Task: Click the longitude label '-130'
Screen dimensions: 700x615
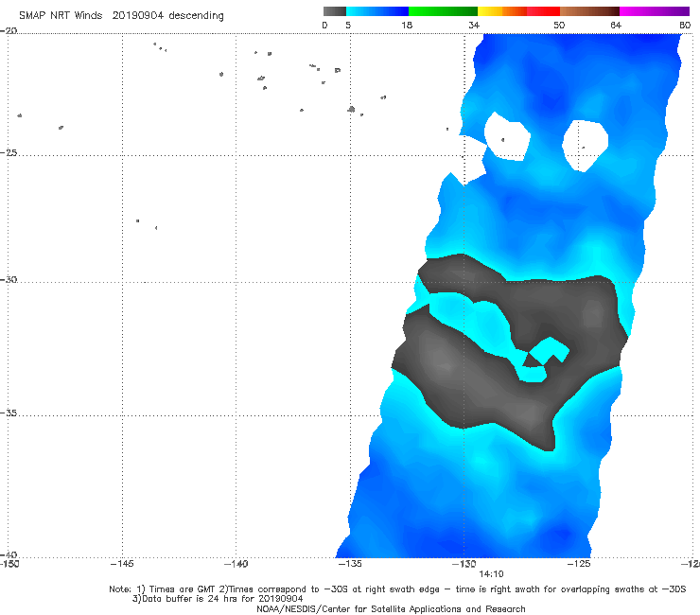Action: (464, 564)
